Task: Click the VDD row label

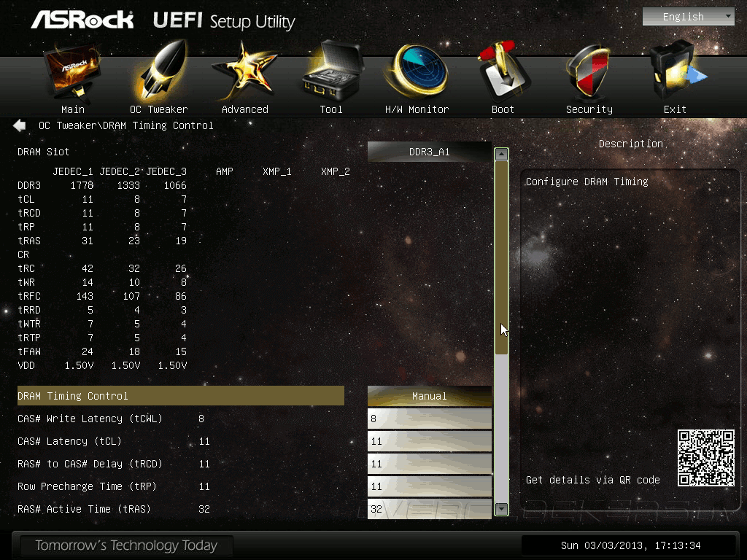Action: coord(26,365)
